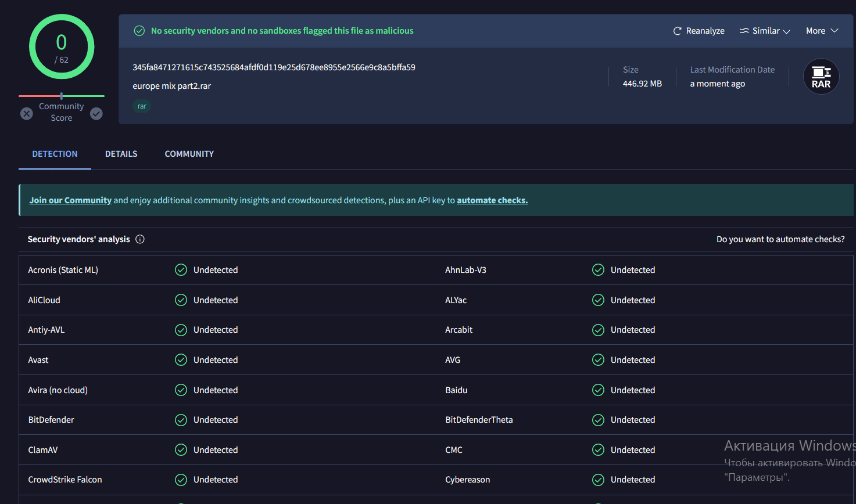
Task: Click the Similar approx-equal icon
Action: [x=744, y=31]
